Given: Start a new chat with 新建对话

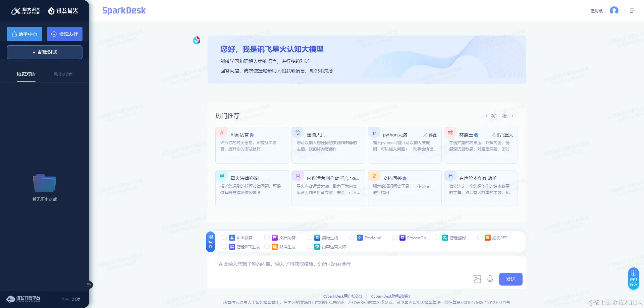Looking at the screenshot, I should pos(45,52).
